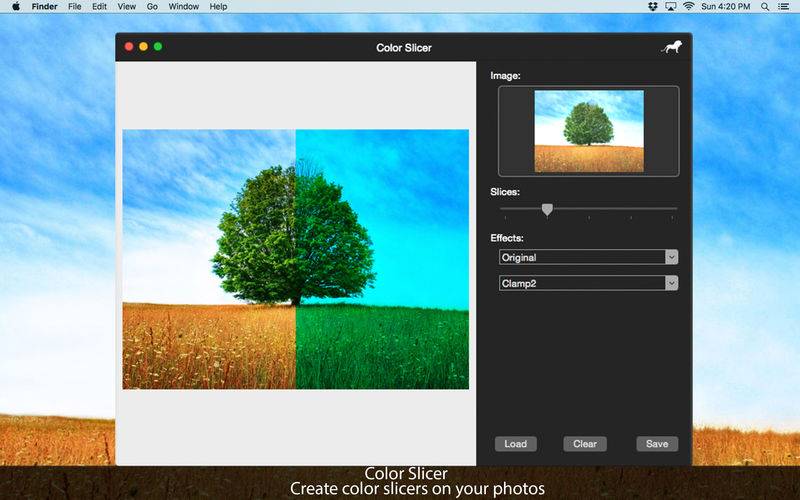Minimize Color Slicer with the yellow button
Image resolution: width=800 pixels, height=500 pixels.
(x=143, y=46)
